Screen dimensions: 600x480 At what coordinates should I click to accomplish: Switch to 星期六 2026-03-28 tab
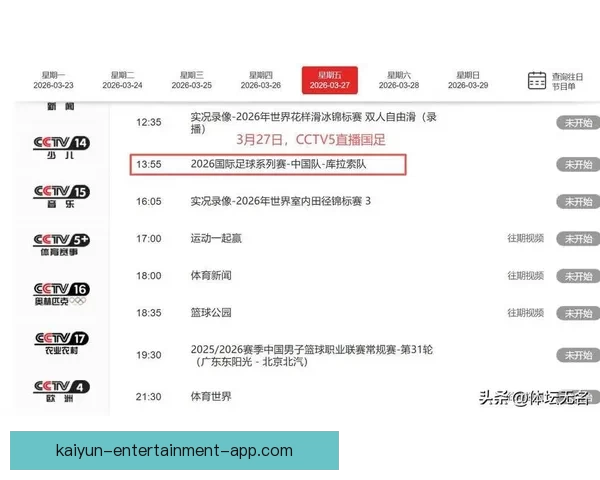click(399, 80)
